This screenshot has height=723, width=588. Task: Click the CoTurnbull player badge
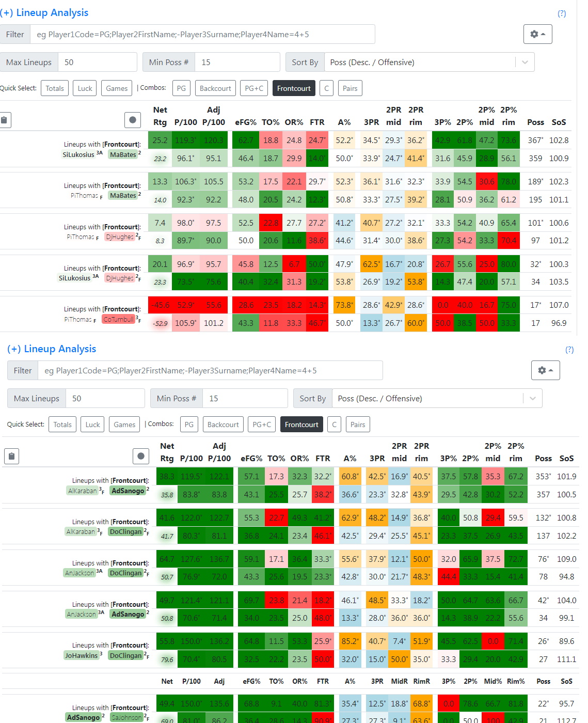pos(119,320)
